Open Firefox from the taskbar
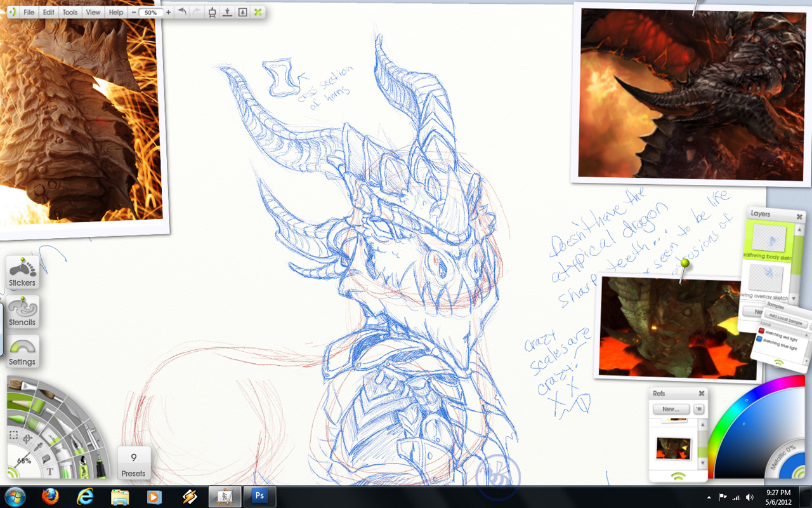The image size is (812, 508). click(x=50, y=496)
